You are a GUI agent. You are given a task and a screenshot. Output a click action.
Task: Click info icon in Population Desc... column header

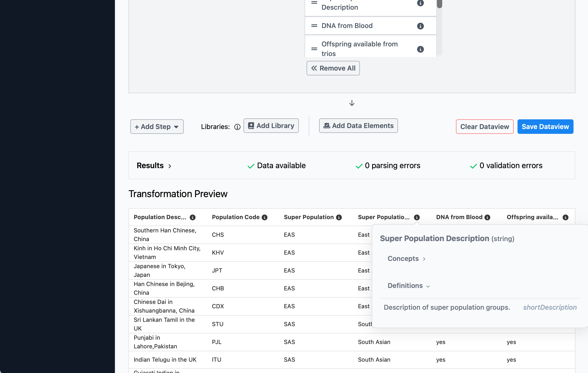(192, 217)
